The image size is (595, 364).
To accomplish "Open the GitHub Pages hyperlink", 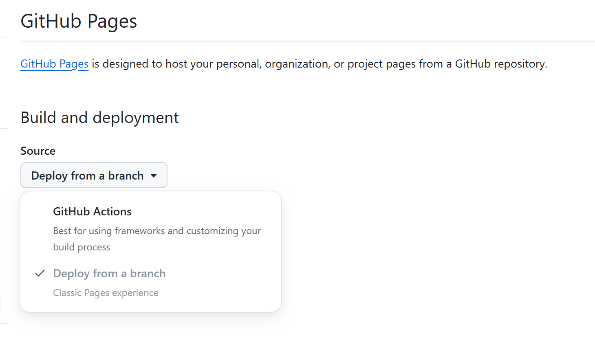I will click(54, 64).
